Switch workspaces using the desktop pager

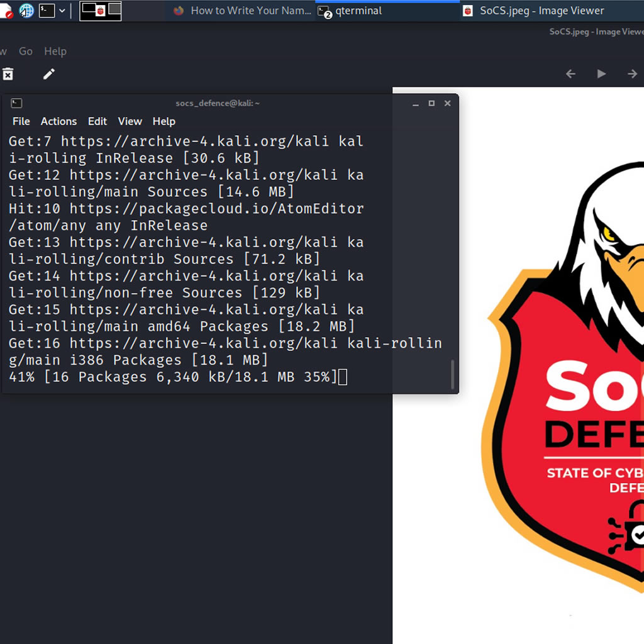[101, 11]
